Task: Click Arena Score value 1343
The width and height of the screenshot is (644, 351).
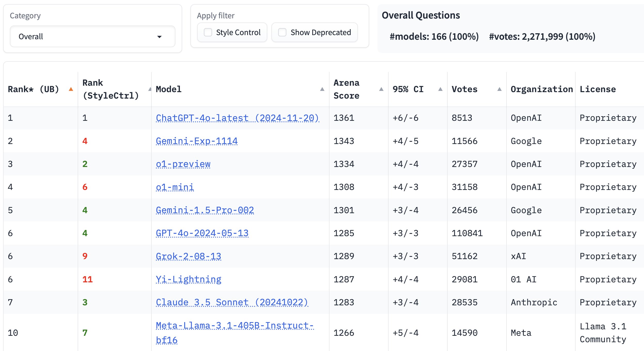Action: tap(344, 141)
